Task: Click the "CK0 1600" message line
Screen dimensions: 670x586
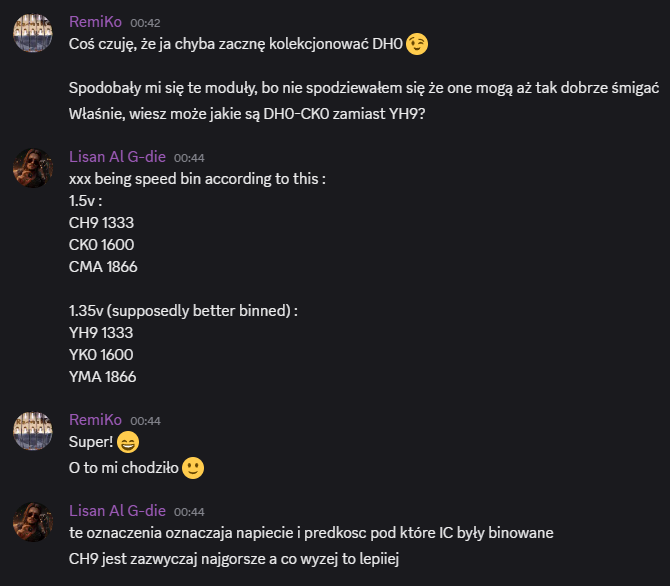Action: click(102, 245)
